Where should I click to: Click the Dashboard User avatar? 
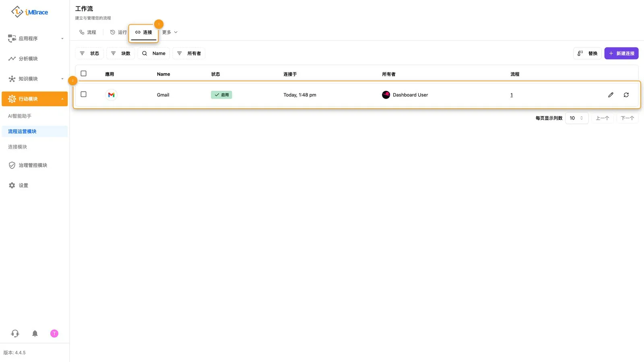click(x=386, y=95)
